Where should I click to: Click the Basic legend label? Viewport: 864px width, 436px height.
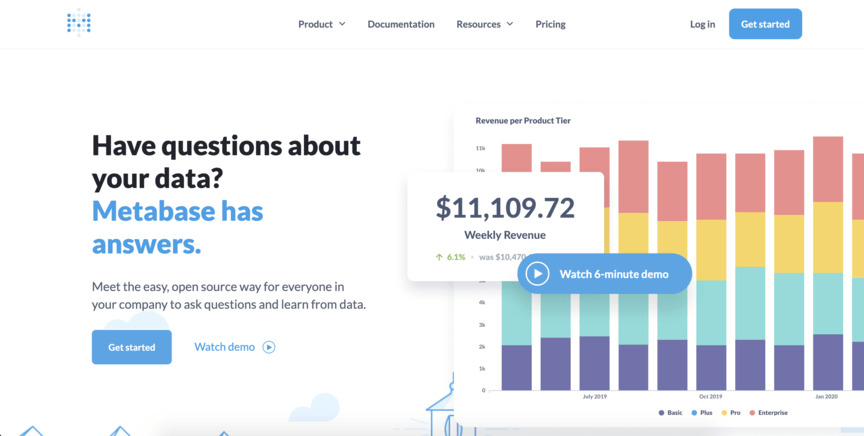[x=675, y=413]
